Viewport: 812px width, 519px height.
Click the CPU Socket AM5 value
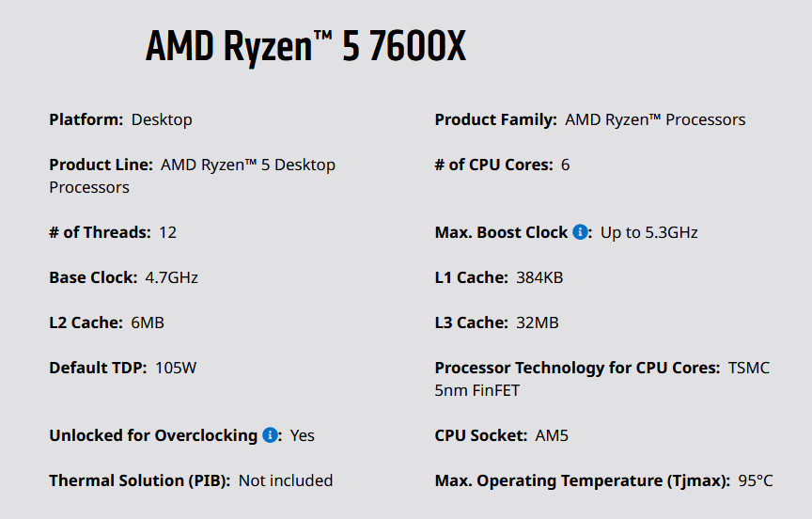552,435
